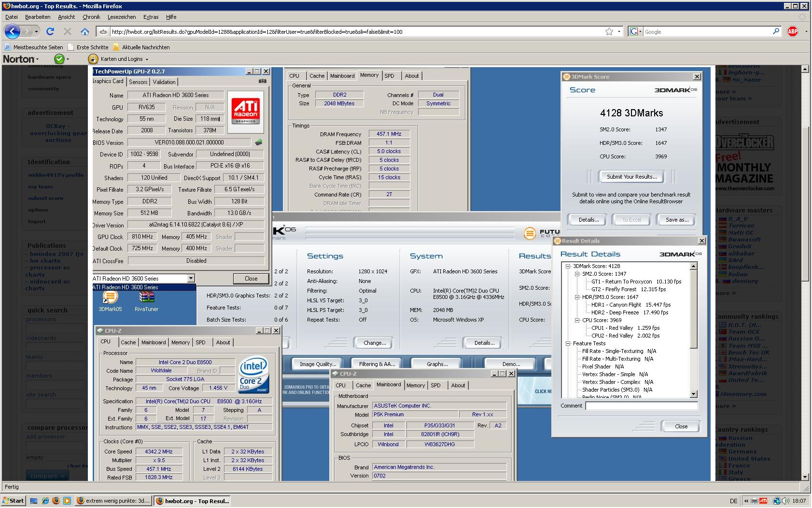
Task: Click the Firefox URL address field
Action: pyautogui.click(x=356, y=31)
